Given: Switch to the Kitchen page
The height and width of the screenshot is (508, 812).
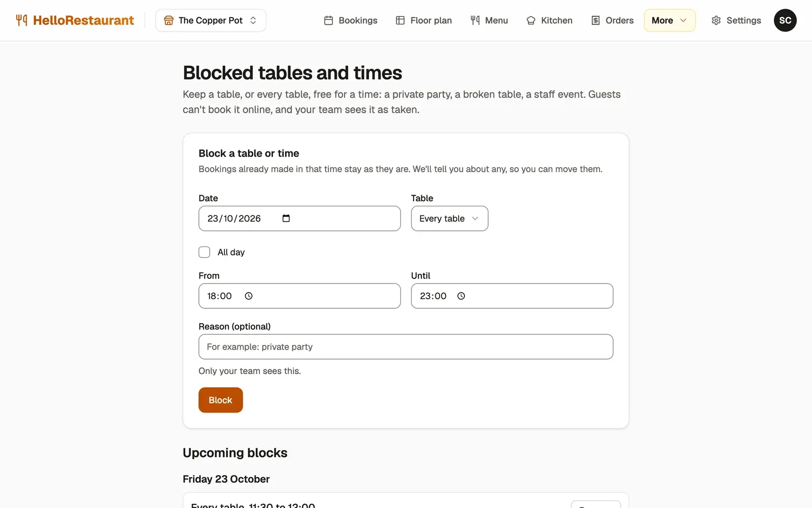Looking at the screenshot, I should pos(550,20).
